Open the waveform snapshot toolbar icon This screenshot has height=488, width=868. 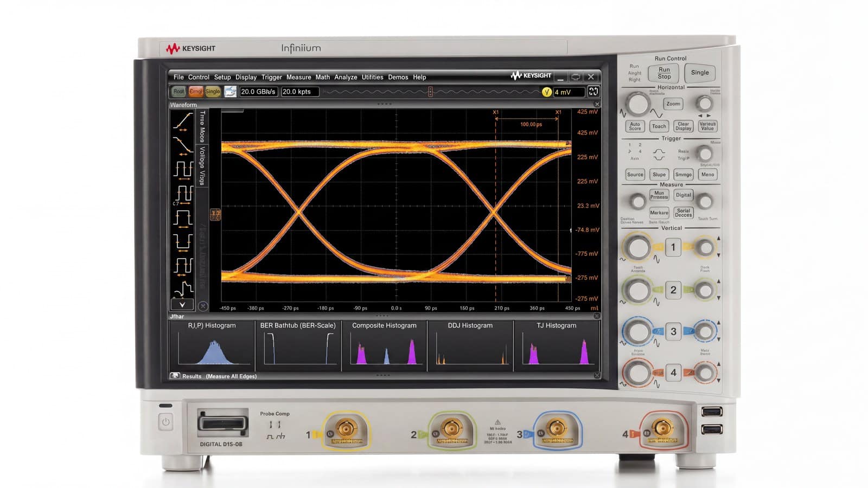click(231, 92)
